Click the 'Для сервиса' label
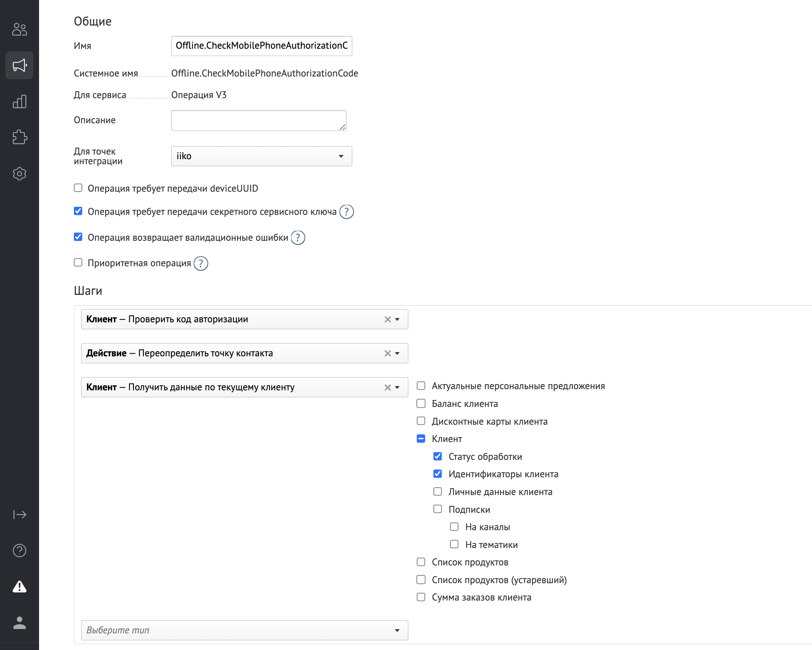 pyautogui.click(x=100, y=95)
